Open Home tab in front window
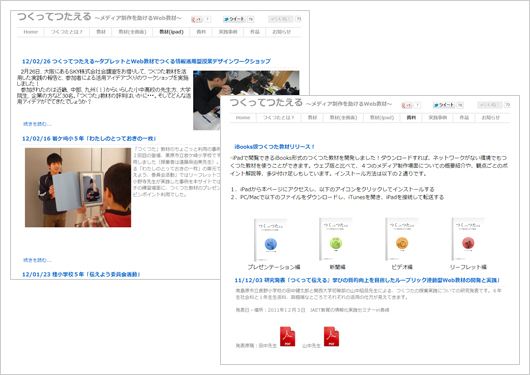Viewport: 530px width, 375px height. point(243,118)
